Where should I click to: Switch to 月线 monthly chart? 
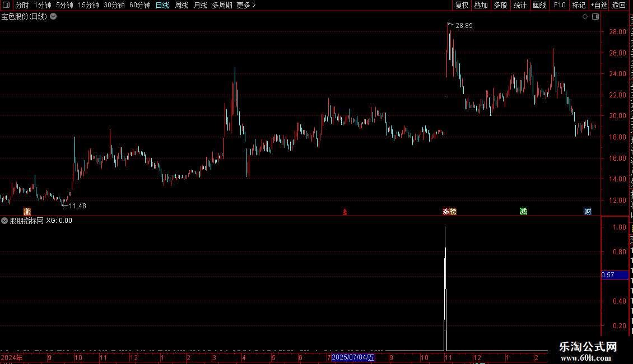pyautogui.click(x=200, y=5)
